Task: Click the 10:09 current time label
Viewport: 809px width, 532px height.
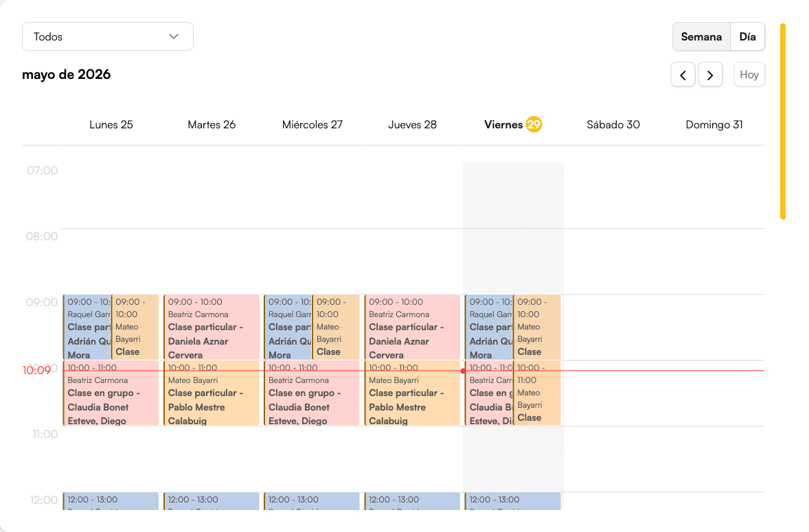Action: [x=36, y=370]
